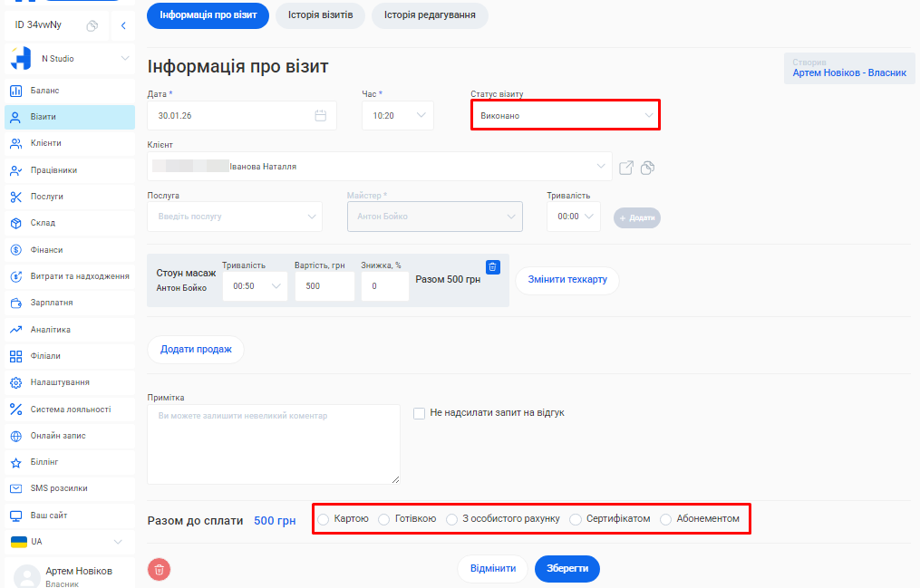
Task: Copy the ID using the icon beside it
Action: coord(92,26)
